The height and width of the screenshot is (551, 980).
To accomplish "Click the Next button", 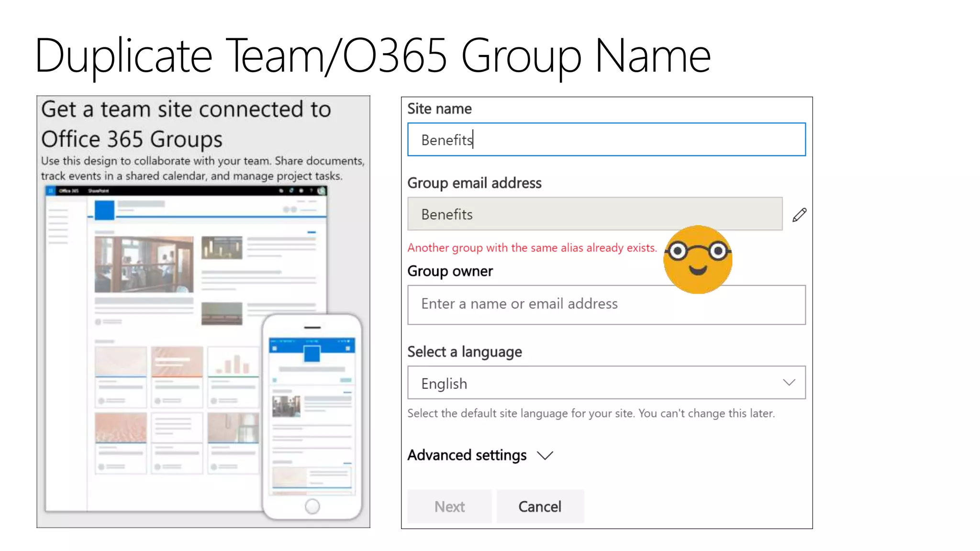I will [449, 506].
